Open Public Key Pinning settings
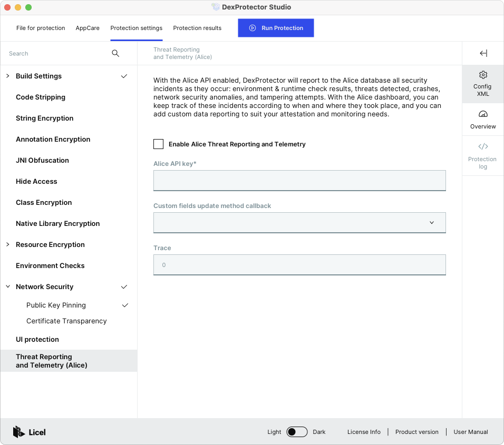Image resolution: width=504 pixels, height=445 pixels. (56, 305)
